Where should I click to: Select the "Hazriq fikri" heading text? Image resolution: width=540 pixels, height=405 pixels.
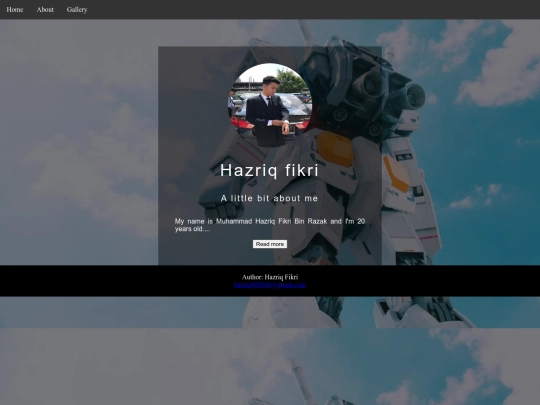click(x=270, y=170)
